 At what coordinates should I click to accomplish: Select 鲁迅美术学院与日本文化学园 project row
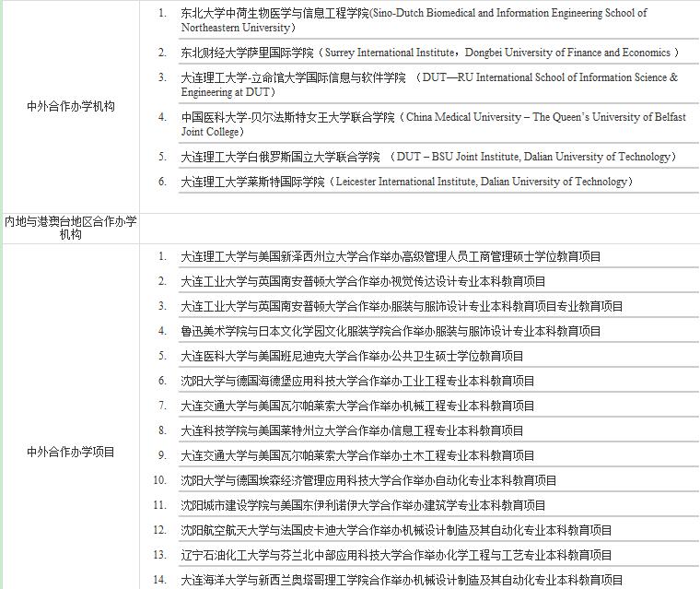tap(391, 331)
